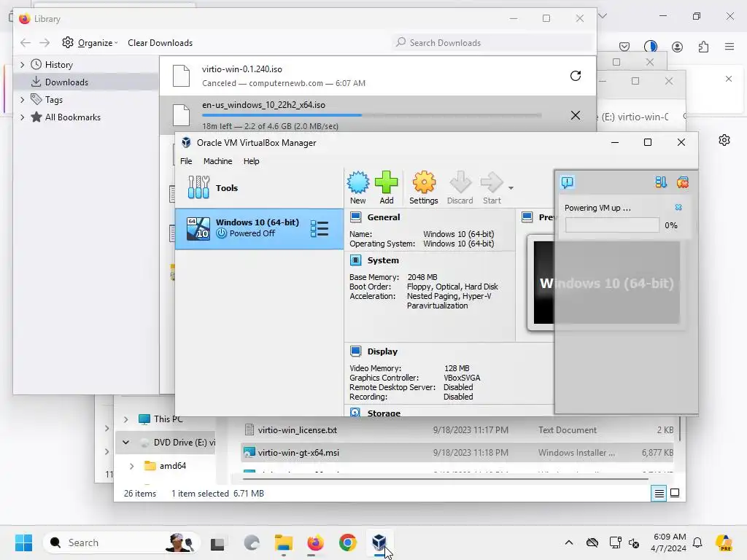747x560 pixels.
Task: Click the Firefox account profile icon
Action: pyautogui.click(x=677, y=46)
